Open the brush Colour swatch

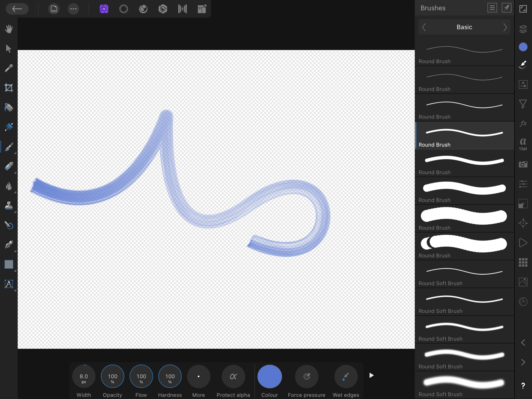tap(269, 376)
